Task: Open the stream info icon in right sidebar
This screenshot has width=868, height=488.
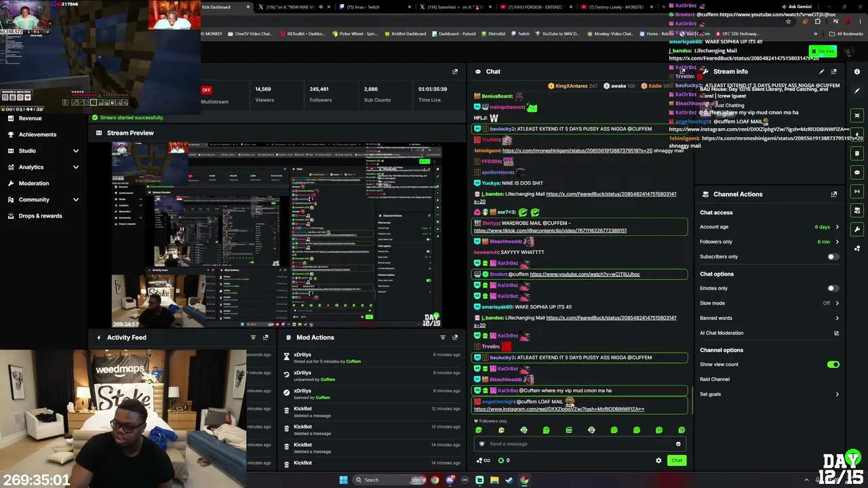Action: point(857,71)
